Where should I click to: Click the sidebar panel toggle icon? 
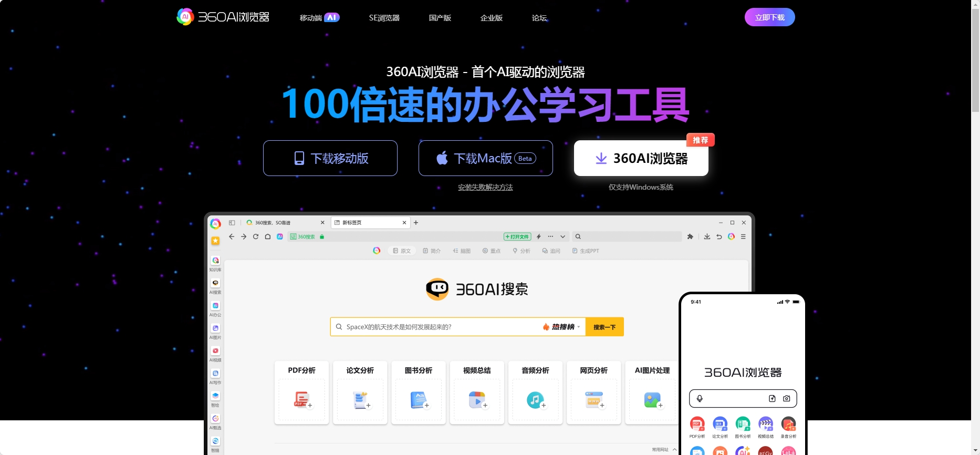click(x=232, y=223)
